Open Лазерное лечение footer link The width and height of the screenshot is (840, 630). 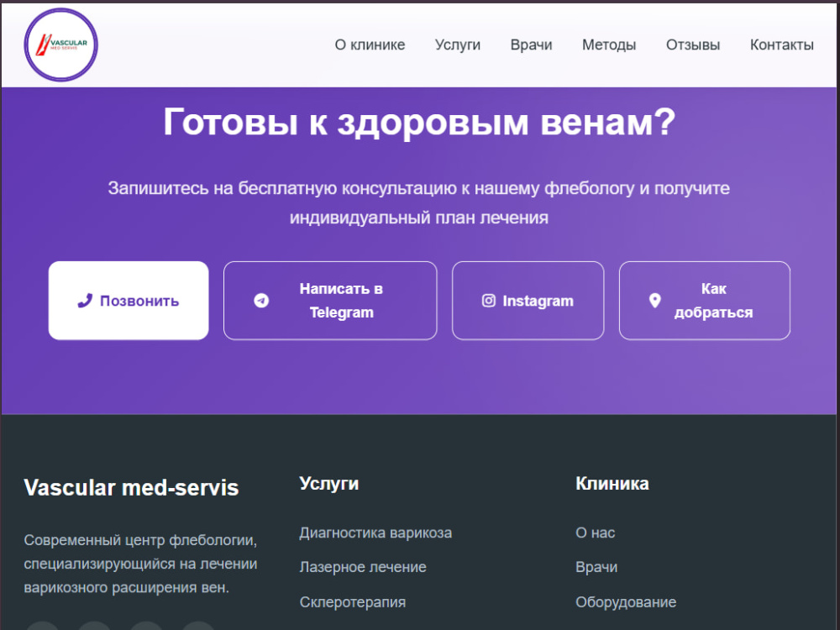tap(363, 567)
